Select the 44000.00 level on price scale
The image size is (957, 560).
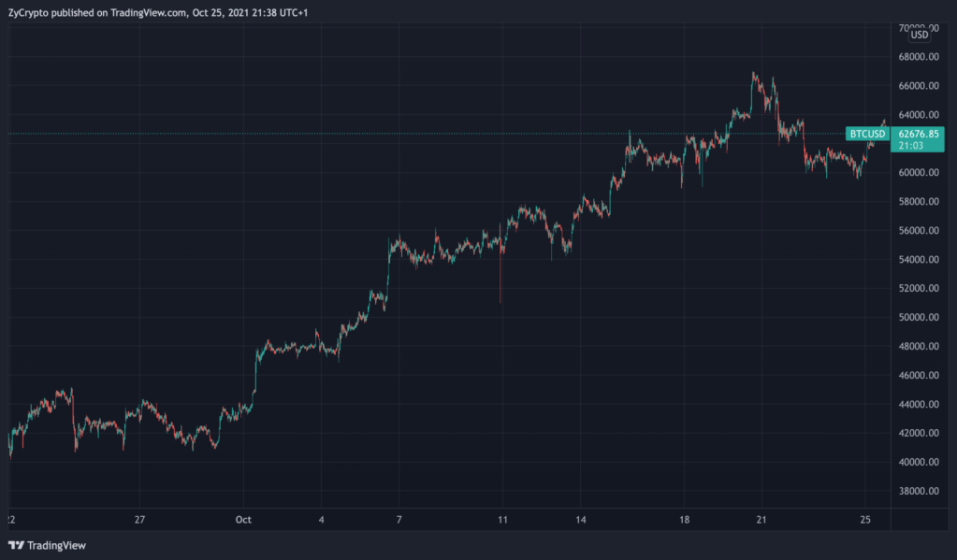pos(918,405)
